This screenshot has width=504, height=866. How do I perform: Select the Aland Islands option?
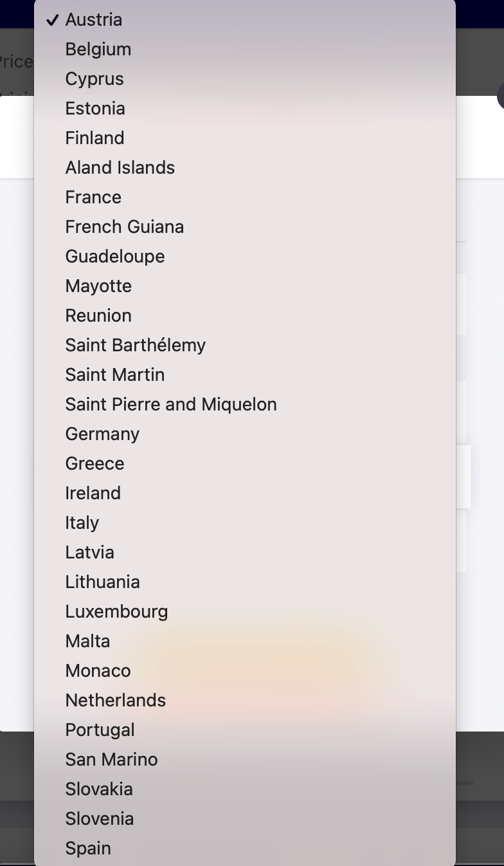[x=120, y=168]
